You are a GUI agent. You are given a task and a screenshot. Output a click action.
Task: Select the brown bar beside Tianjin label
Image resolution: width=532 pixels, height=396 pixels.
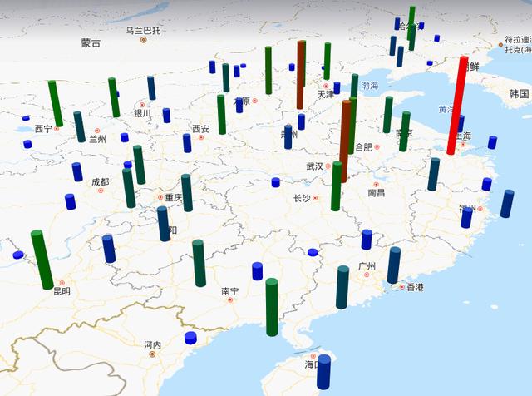301,75
